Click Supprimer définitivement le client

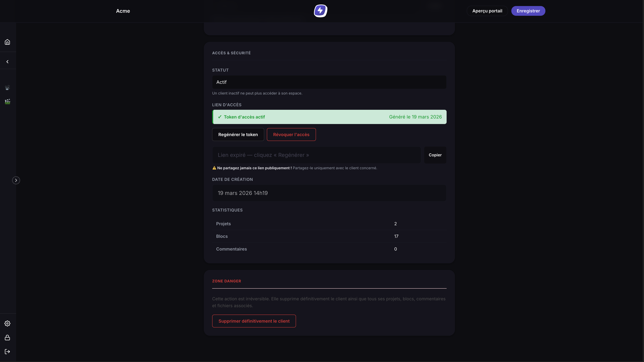tap(254, 321)
